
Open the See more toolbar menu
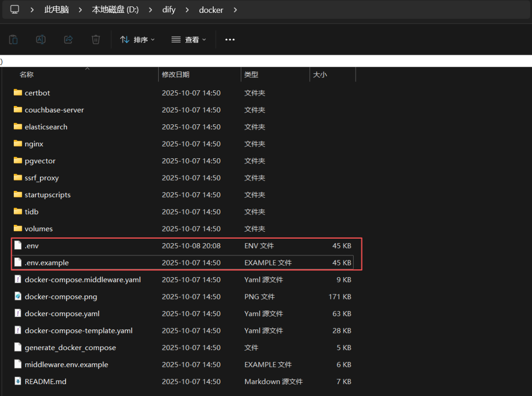tap(230, 39)
